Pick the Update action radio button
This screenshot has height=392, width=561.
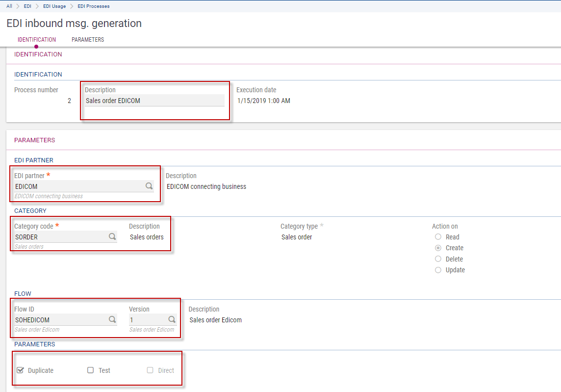(438, 270)
